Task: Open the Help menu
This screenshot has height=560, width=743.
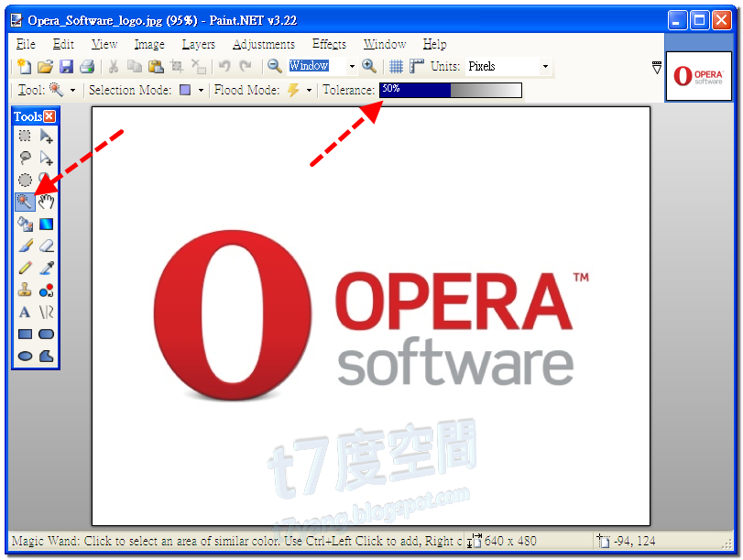Action: [x=434, y=44]
